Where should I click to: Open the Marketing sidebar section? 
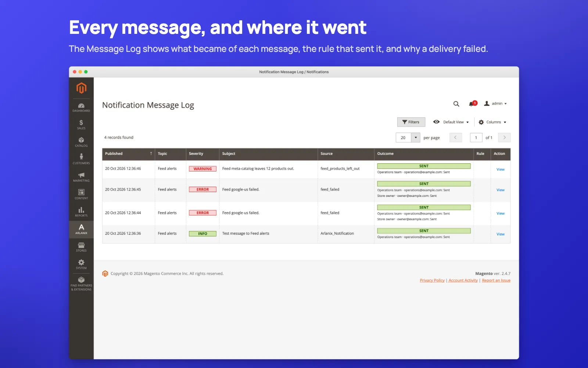coord(81,177)
